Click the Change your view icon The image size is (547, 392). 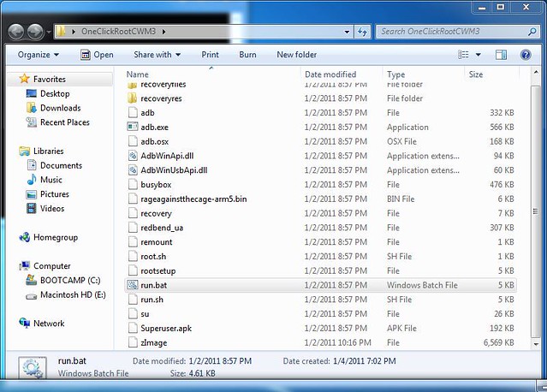463,55
